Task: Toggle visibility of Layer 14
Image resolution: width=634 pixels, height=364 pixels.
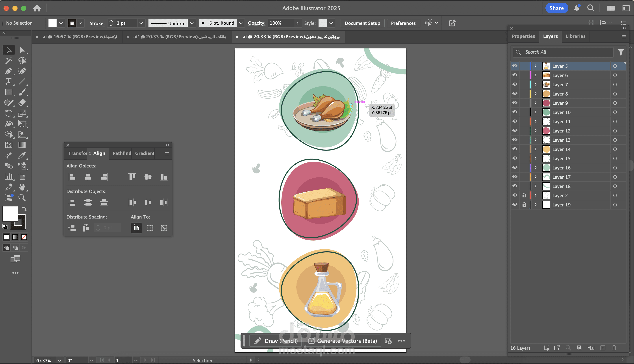Action: tap(515, 149)
